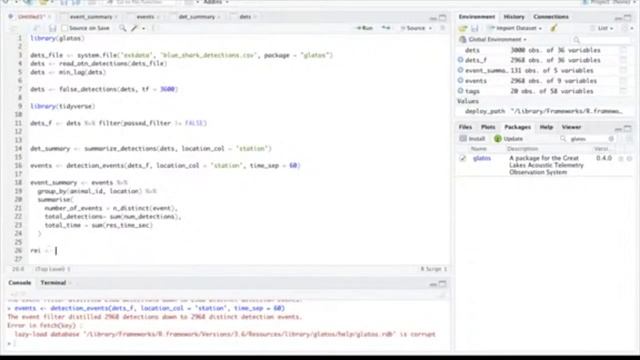Clear environment objects with the broom icon
This screenshot has width=640, height=360.
pos(553,28)
